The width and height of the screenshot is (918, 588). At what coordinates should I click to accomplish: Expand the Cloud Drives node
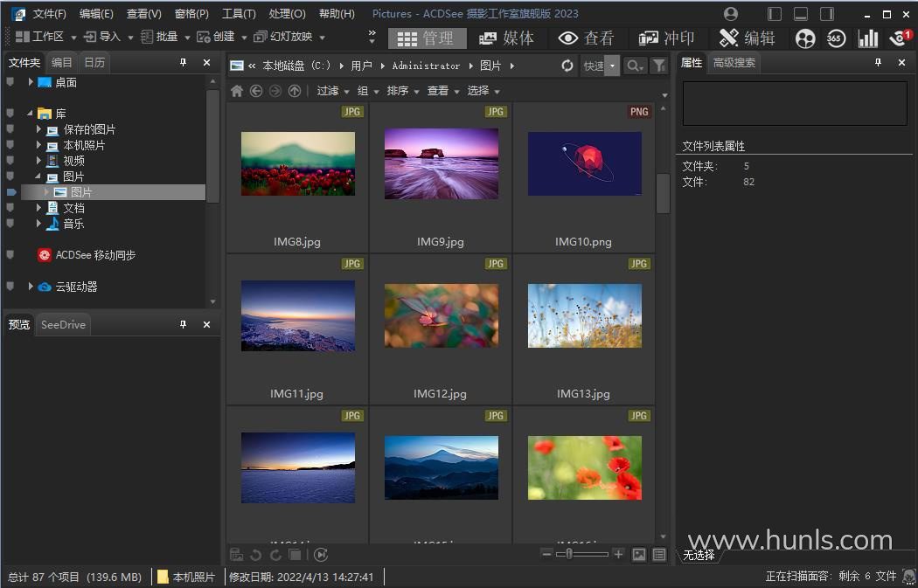(31, 287)
